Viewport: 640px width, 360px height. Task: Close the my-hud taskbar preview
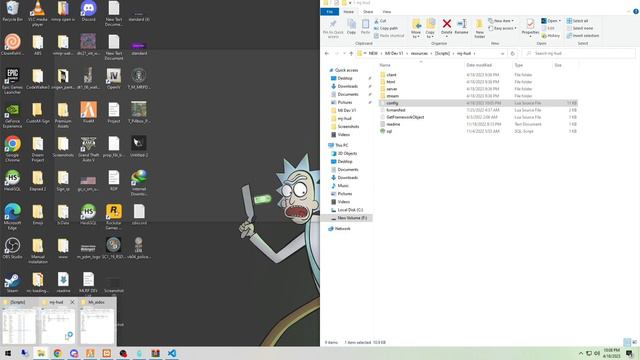(x=72, y=302)
